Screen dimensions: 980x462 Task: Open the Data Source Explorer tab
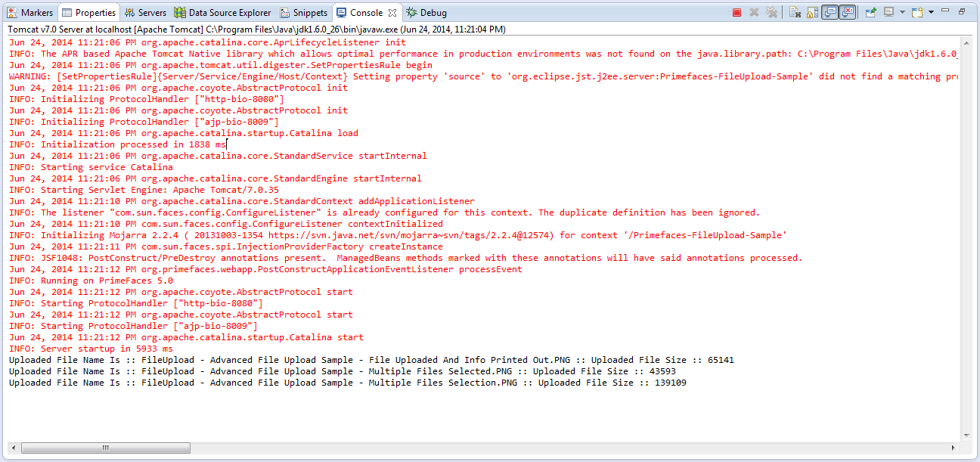pyautogui.click(x=222, y=13)
